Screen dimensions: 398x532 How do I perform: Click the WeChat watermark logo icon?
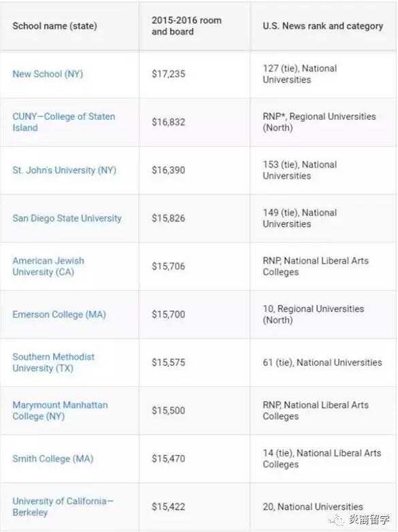click(x=336, y=520)
